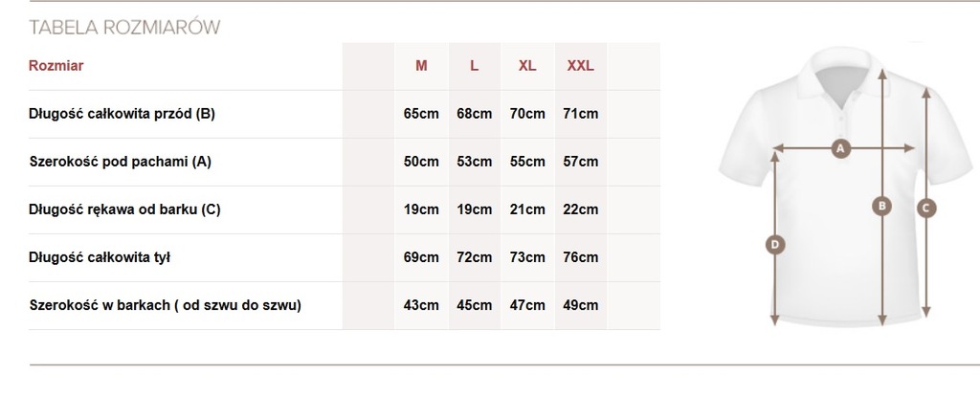Click the circular C marker on shirt
The height and width of the screenshot is (418, 980).
(926, 209)
